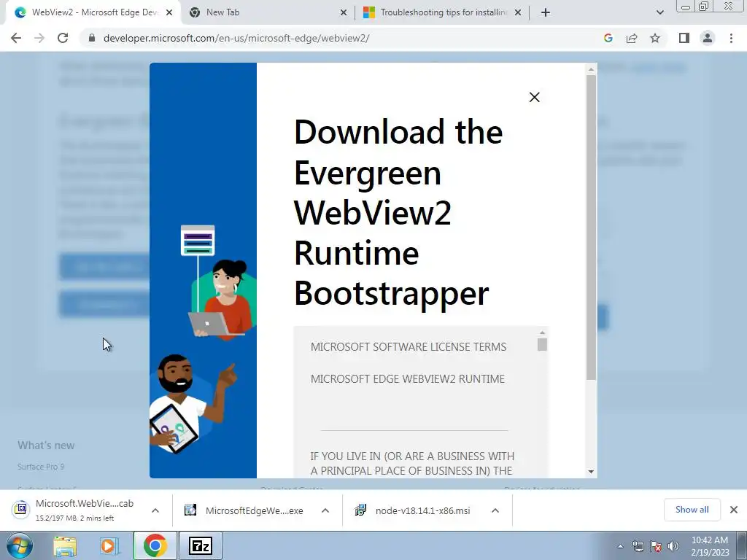The width and height of the screenshot is (747, 560).
Task: Show hidden system tray icons
Action: tap(620, 546)
